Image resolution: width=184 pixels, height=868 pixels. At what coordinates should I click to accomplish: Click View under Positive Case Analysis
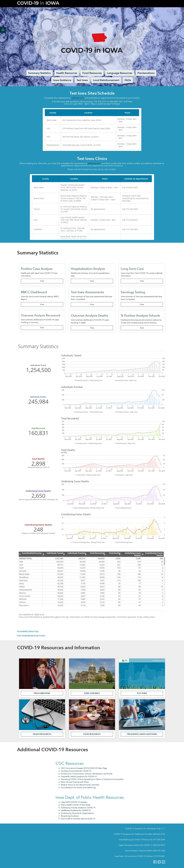pyautogui.click(x=42, y=281)
